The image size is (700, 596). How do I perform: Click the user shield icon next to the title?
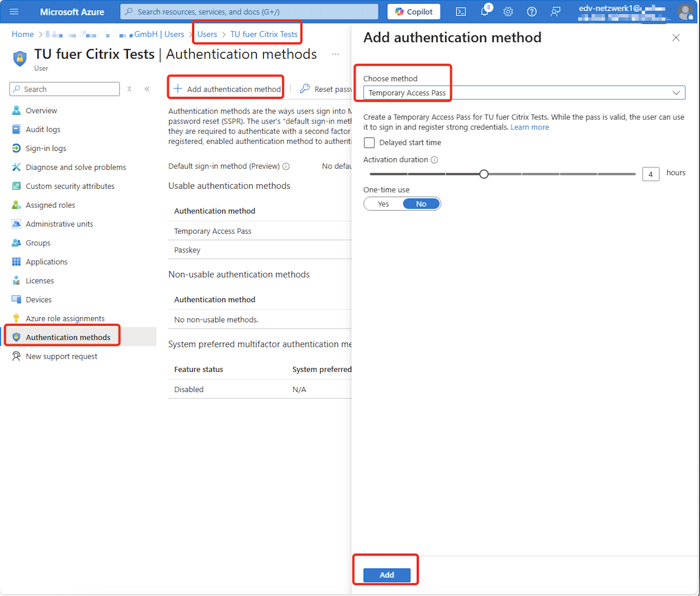pos(20,59)
